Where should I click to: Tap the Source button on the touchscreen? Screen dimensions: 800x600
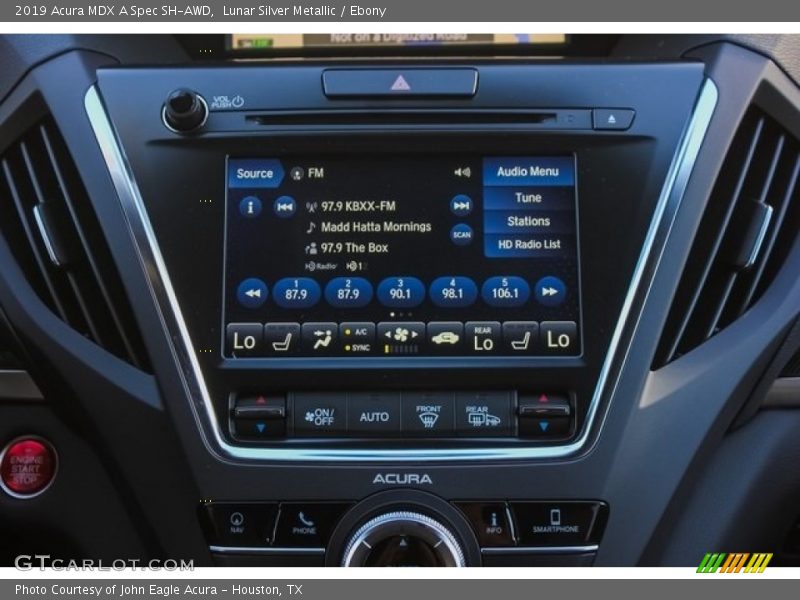tap(255, 173)
